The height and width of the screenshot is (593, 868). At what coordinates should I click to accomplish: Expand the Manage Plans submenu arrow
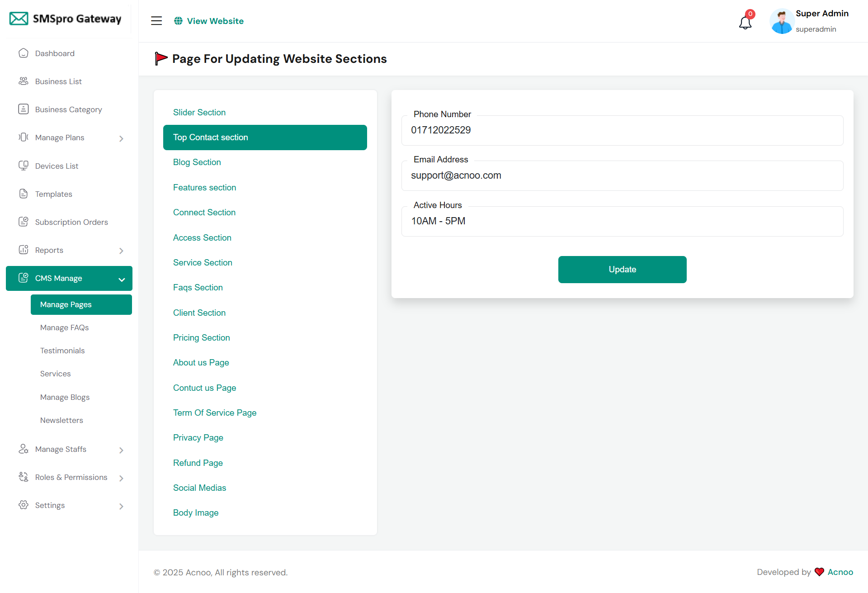[121, 138]
